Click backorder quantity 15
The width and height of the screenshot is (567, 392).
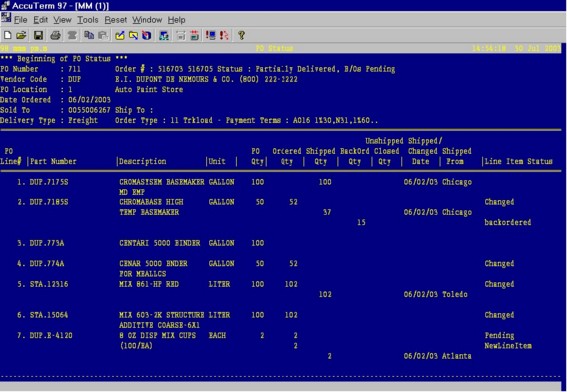tap(361, 222)
